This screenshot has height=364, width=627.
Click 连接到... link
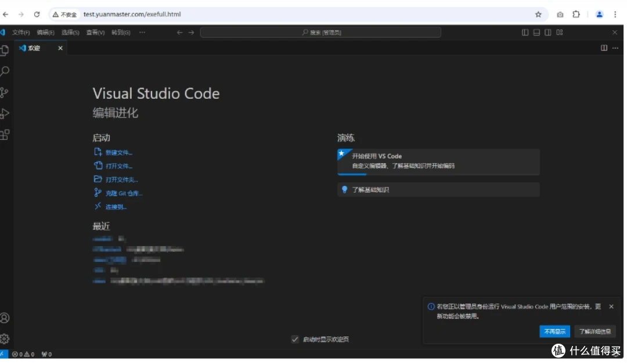click(116, 207)
